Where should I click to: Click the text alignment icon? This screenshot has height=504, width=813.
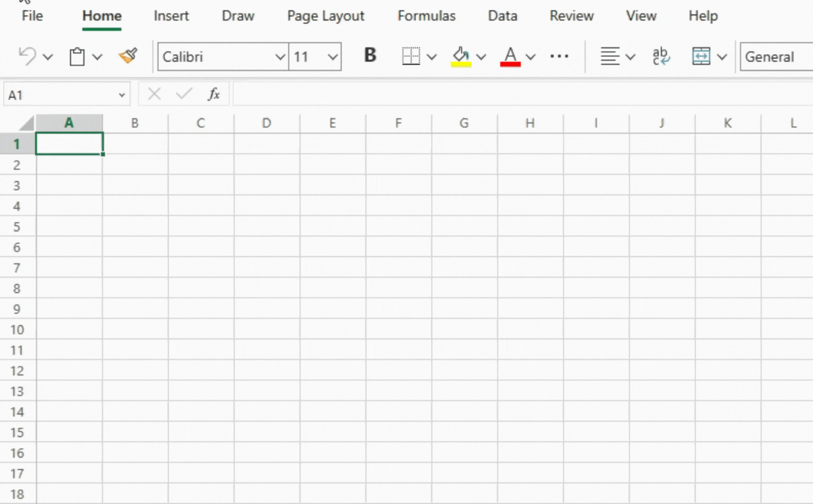[x=610, y=56]
